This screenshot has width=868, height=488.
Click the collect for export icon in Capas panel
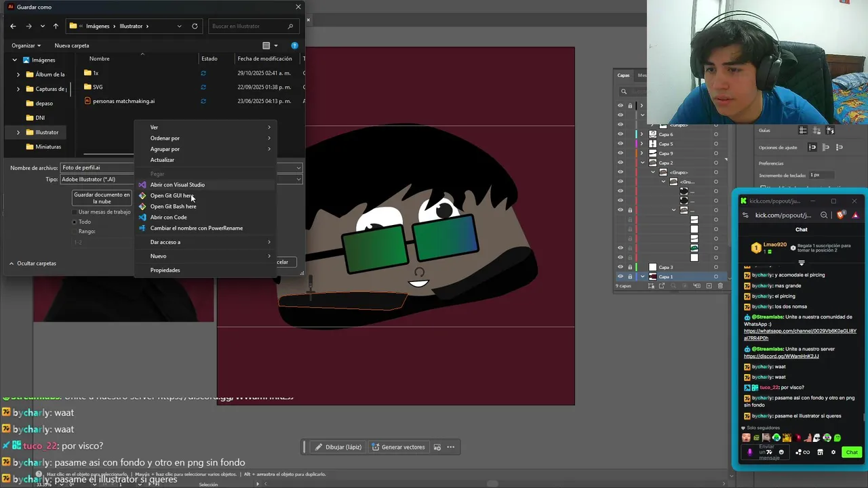[652, 286]
